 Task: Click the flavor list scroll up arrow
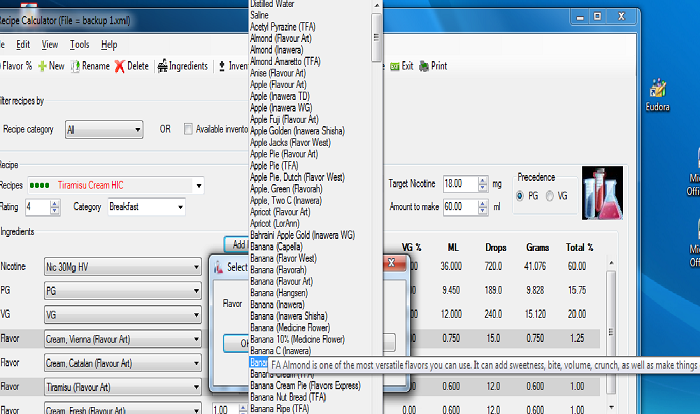(x=377, y=5)
